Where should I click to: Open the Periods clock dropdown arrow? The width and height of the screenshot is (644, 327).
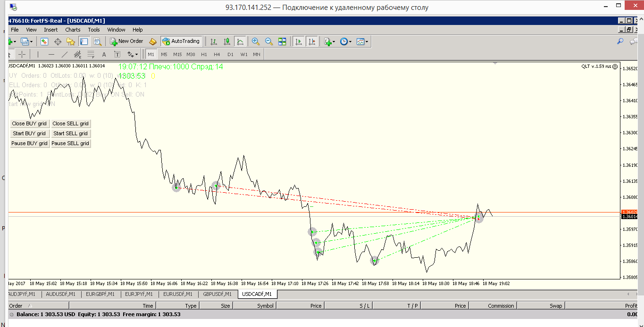(x=350, y=41)
